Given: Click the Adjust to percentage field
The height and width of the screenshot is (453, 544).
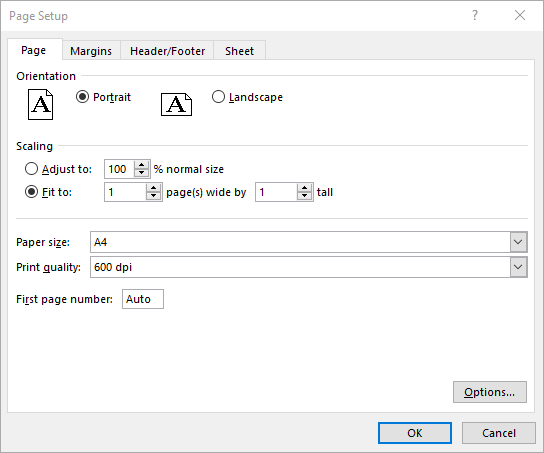Looking at the screenshot, I should 120,169.
